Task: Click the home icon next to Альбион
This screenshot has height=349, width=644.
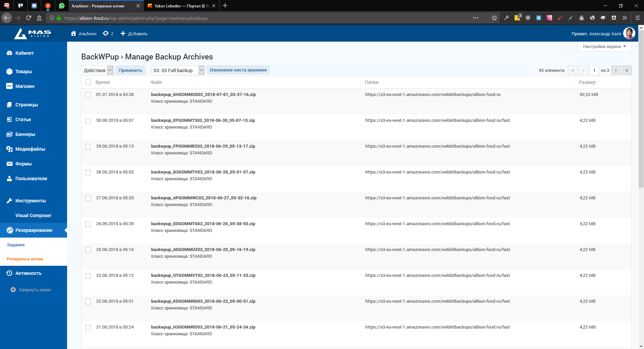Action: [x=73, y=34]
